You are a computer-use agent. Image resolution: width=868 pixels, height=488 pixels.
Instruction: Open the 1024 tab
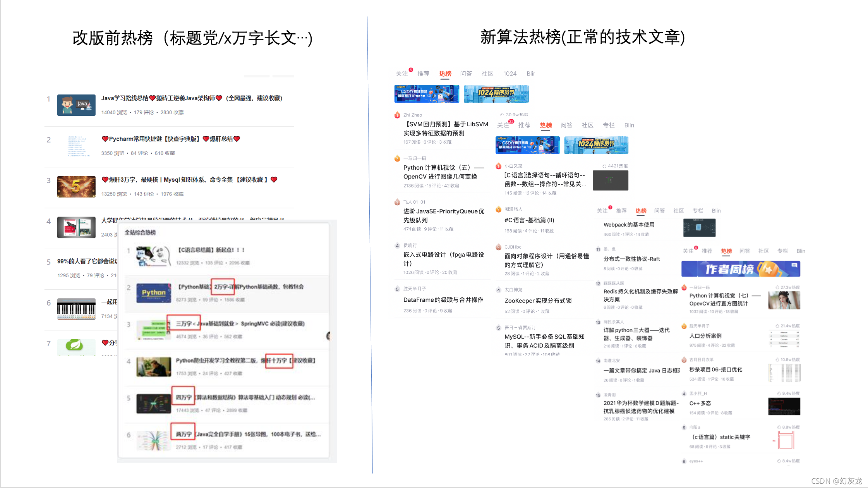tap(509, 74)
